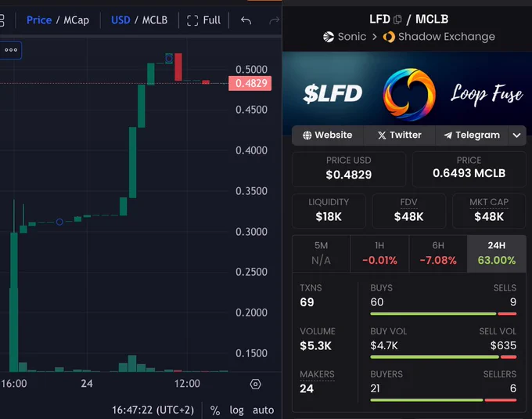Click the FDV $48K box
This screenshot has height=419, width=532.
tap(409, 211)
